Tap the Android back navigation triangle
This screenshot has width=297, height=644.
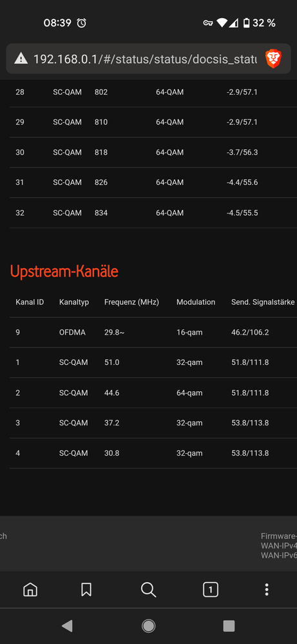tap(67, 626)
